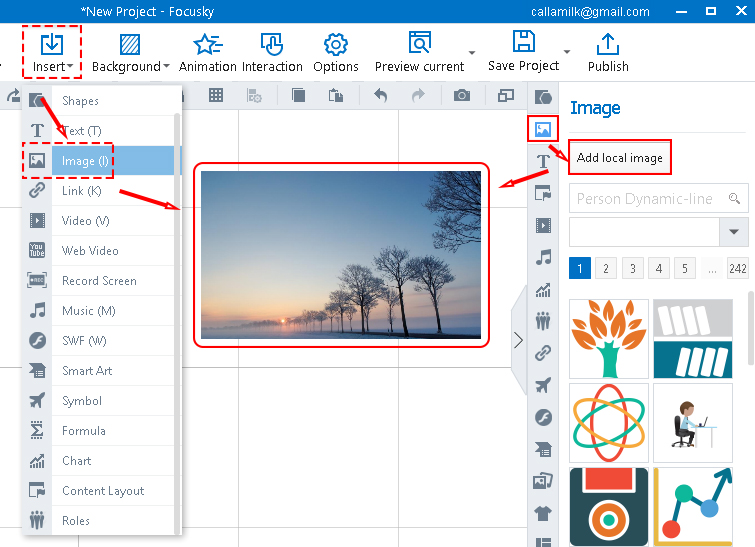Image resolution: width=755 pixels, height=547 pixels.
Task: Open Music note icon in right sidebar
Action: [543, 257]
